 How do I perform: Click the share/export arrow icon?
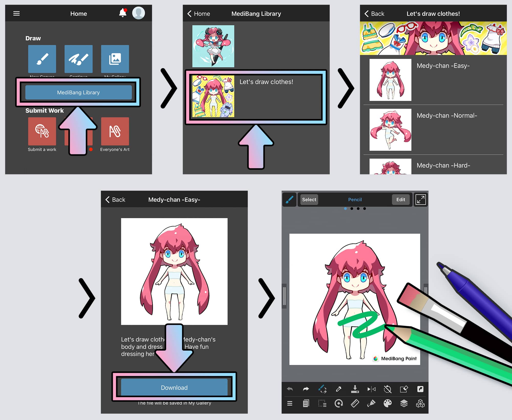point(420,389)
